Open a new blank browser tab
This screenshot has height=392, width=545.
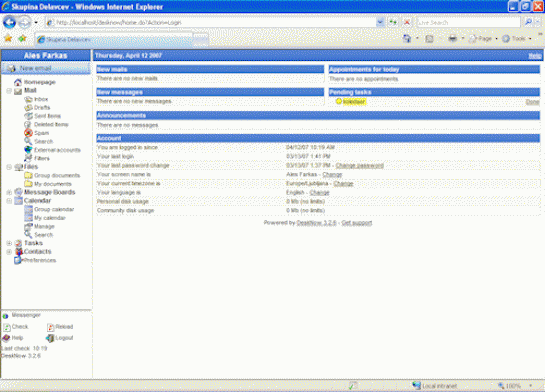(x=201, y=40)
